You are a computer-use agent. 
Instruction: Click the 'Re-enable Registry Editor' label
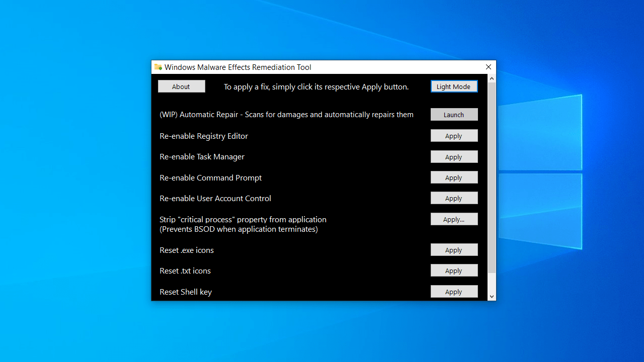[x=204, y=136]
